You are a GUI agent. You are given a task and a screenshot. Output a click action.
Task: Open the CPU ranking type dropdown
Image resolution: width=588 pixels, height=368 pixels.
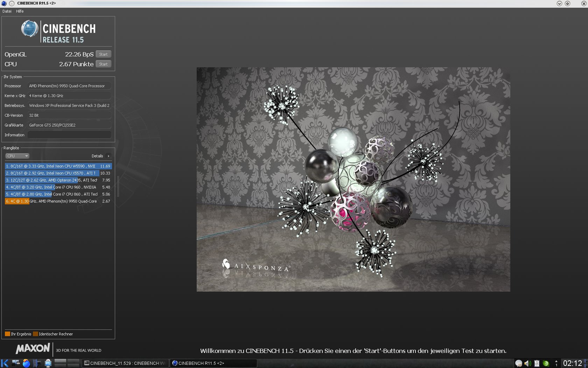coord(17,156)
